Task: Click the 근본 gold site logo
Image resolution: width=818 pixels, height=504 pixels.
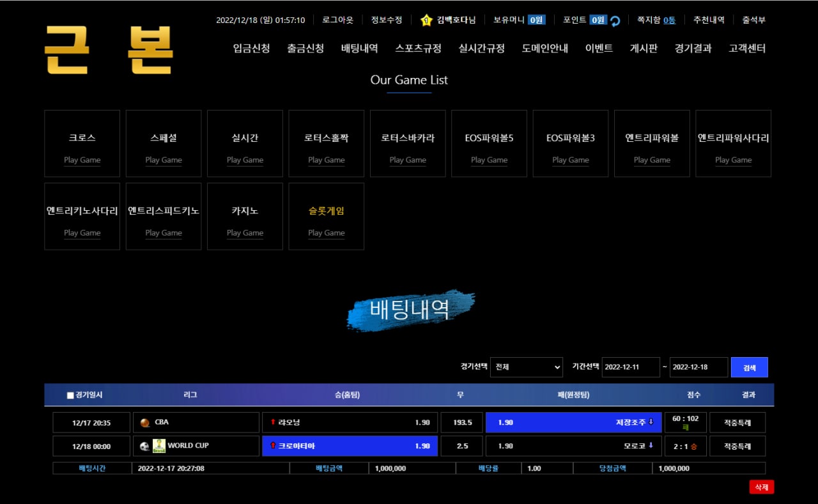Action: pyautogui.click(x=109, y=50)
